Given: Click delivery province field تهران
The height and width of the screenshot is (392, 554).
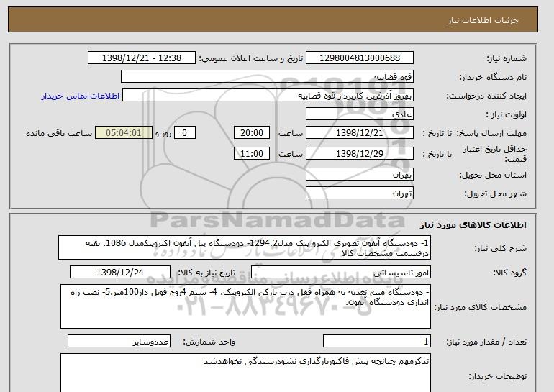Looking at the screenshot, I should click(x=359, y=175).
